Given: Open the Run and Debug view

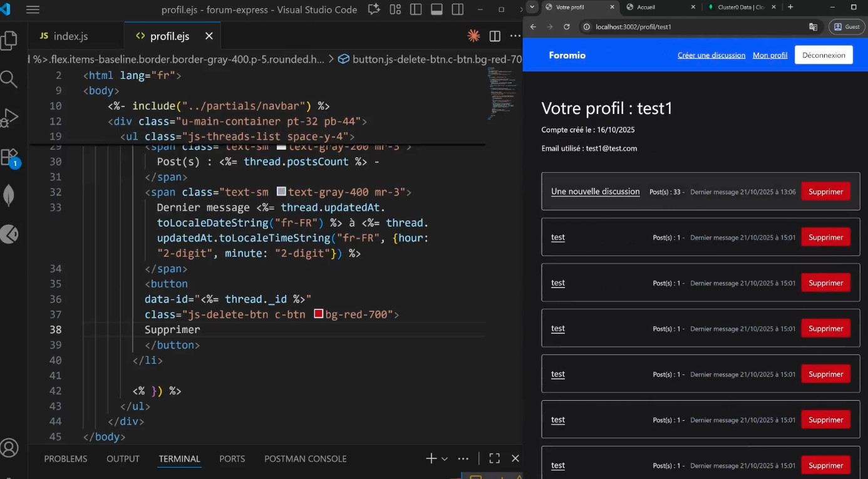Looking at the screenshot, I should click(9, 117).
